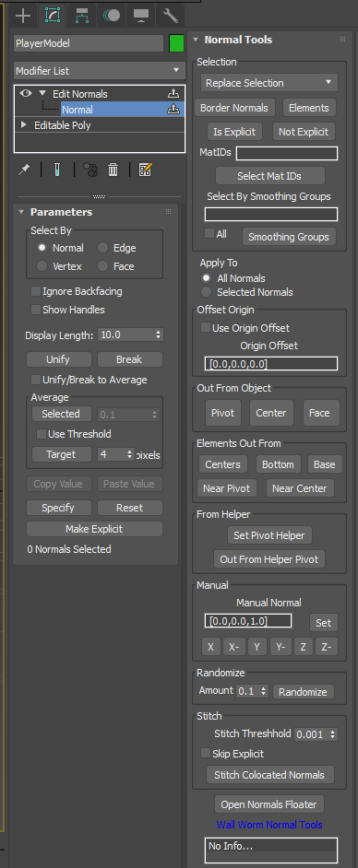Screen dimensions: 358x868
Task: Click the Unify button
Action: click(59, 359)
